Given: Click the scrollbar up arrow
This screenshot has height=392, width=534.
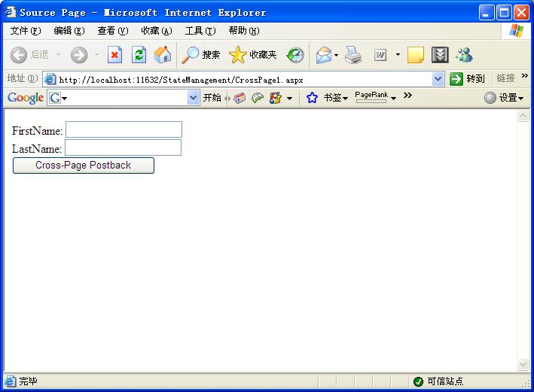Looking at the screenshot, I should 523,116.
